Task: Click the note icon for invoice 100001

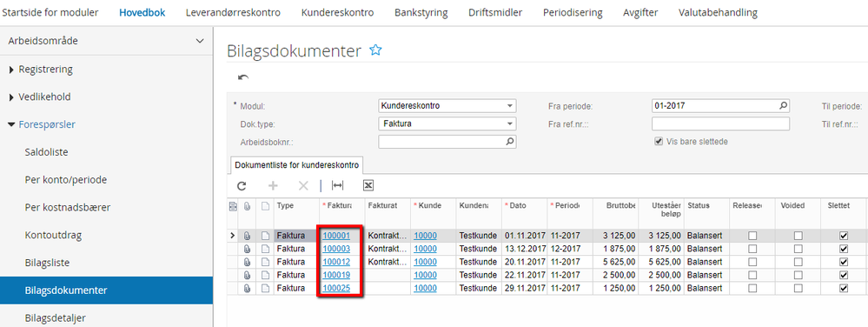Action: (x=265, y=236)
